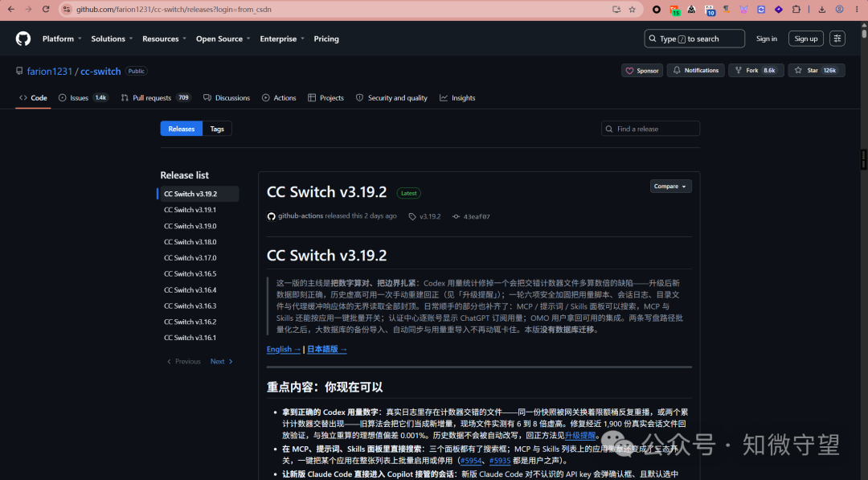Switch to the Tags view

217,129
